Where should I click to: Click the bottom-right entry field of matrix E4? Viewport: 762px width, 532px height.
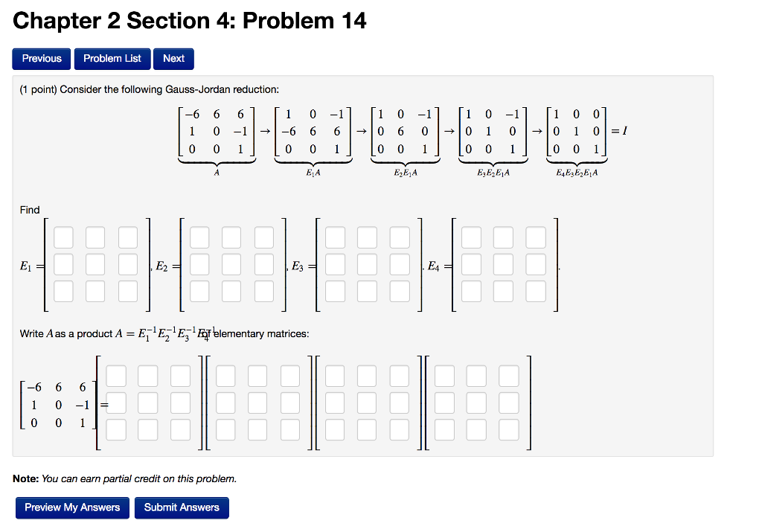click(x=535, y=291)
